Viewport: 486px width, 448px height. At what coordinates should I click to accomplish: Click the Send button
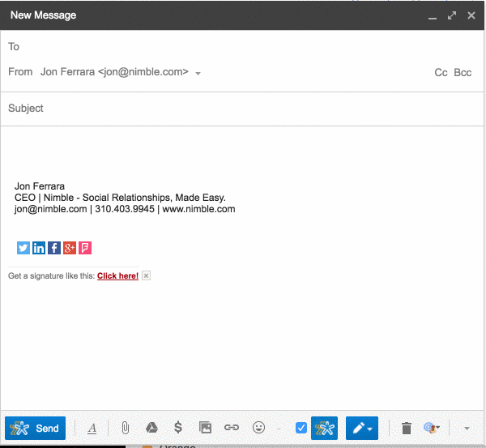(x=35, y=428)
